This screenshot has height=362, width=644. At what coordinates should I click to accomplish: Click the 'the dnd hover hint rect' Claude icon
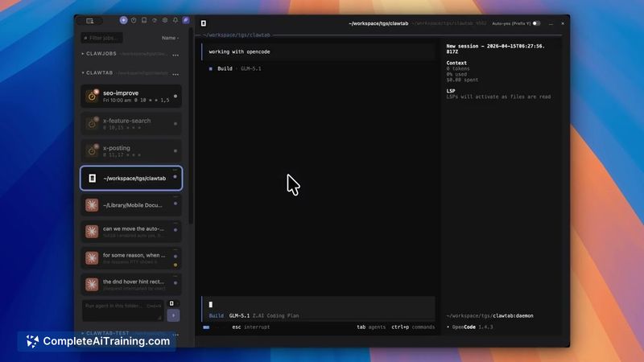tap(92, 284)
